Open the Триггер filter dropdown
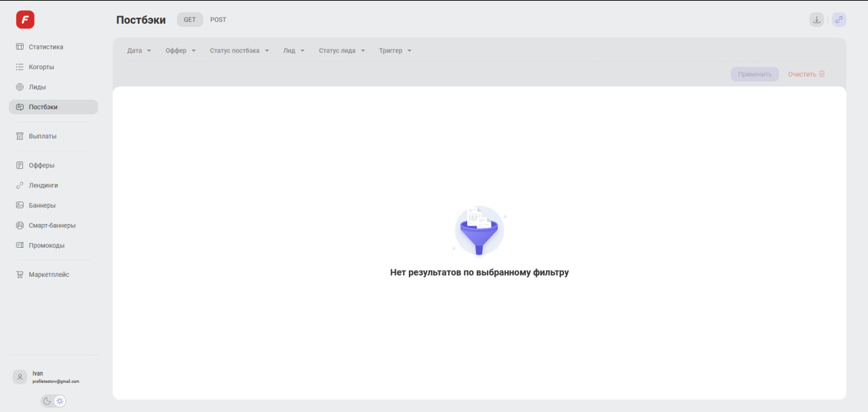 pos(395,51)
